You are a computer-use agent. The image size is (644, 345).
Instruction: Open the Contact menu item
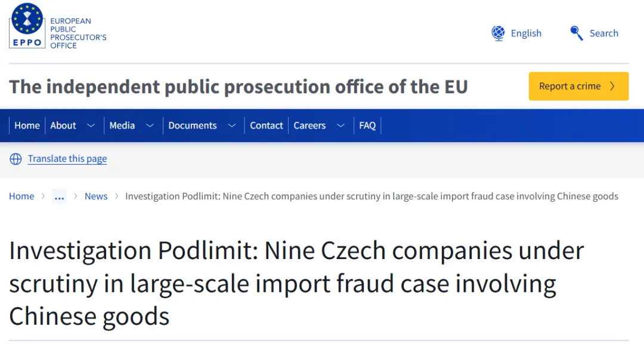(267, 126)
